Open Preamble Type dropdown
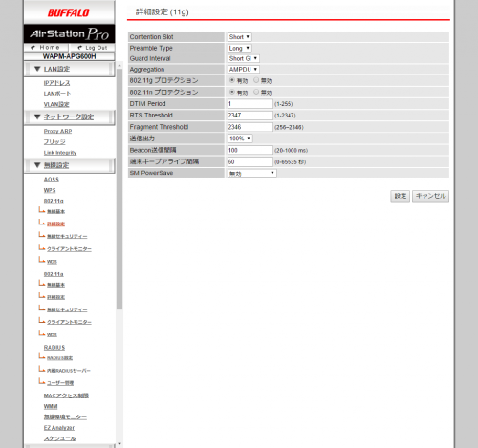The height and width of the screenshot is (448, 478). coord(240,48)
